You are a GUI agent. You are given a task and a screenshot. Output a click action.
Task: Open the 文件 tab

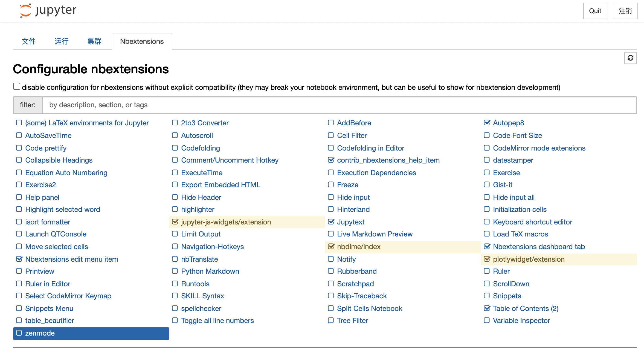click(x=29, y=41)
